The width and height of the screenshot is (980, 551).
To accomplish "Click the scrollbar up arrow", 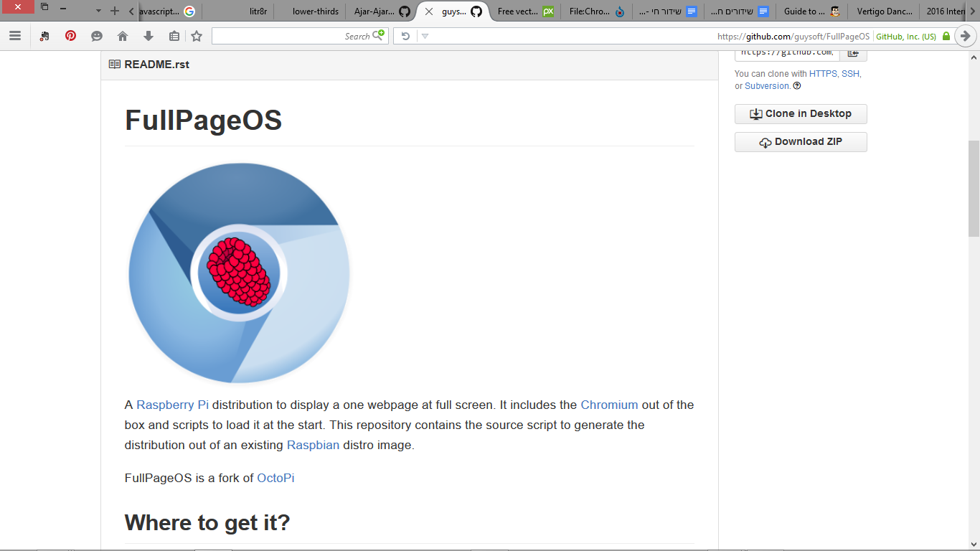I will (x=974, y=57).
